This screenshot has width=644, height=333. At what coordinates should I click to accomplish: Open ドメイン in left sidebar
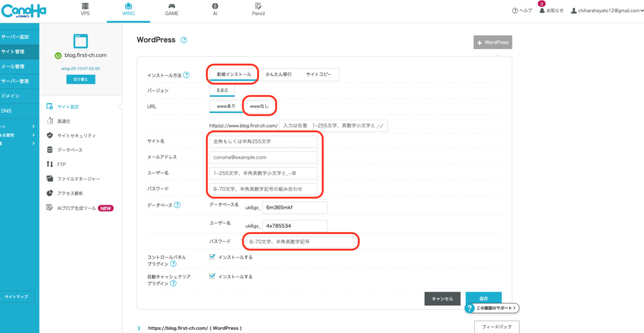19,96
